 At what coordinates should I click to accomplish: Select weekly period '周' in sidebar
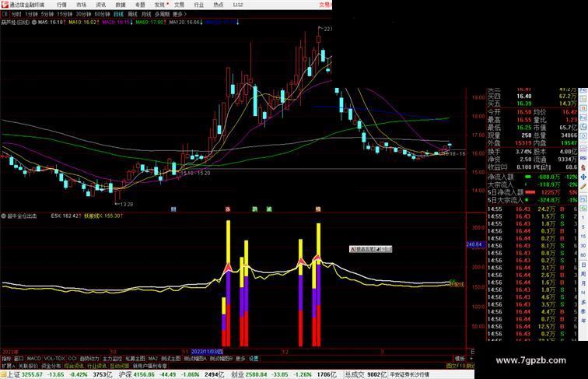coord(583,274)
